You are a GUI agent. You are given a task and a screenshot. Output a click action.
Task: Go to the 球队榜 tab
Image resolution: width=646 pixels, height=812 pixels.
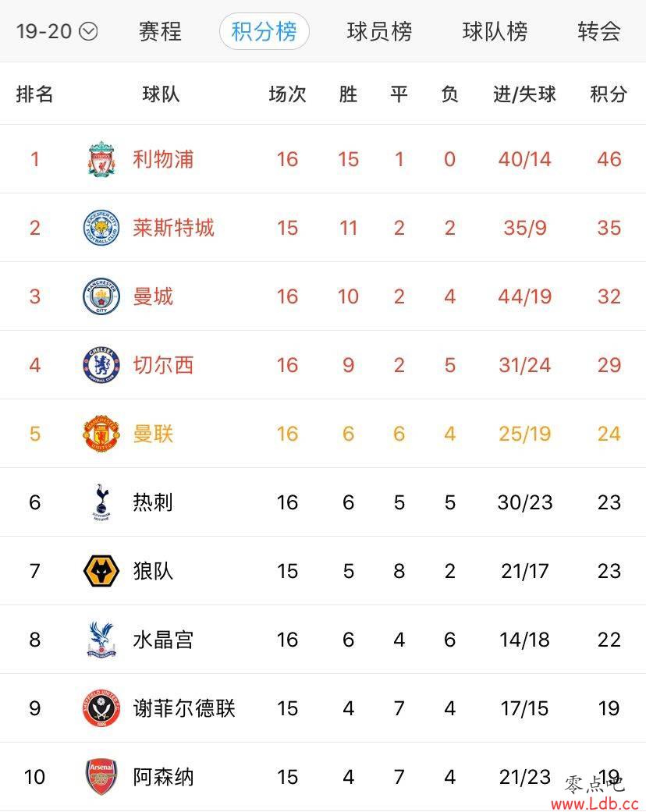[x=495, y=31]
